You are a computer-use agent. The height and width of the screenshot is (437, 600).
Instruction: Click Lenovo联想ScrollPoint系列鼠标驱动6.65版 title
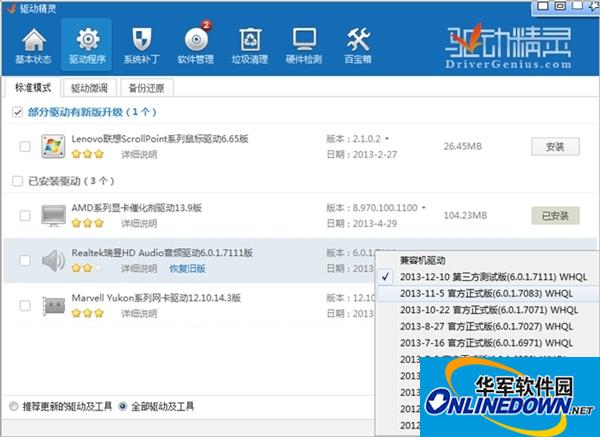pyautogui.click(x=160, y=139)
